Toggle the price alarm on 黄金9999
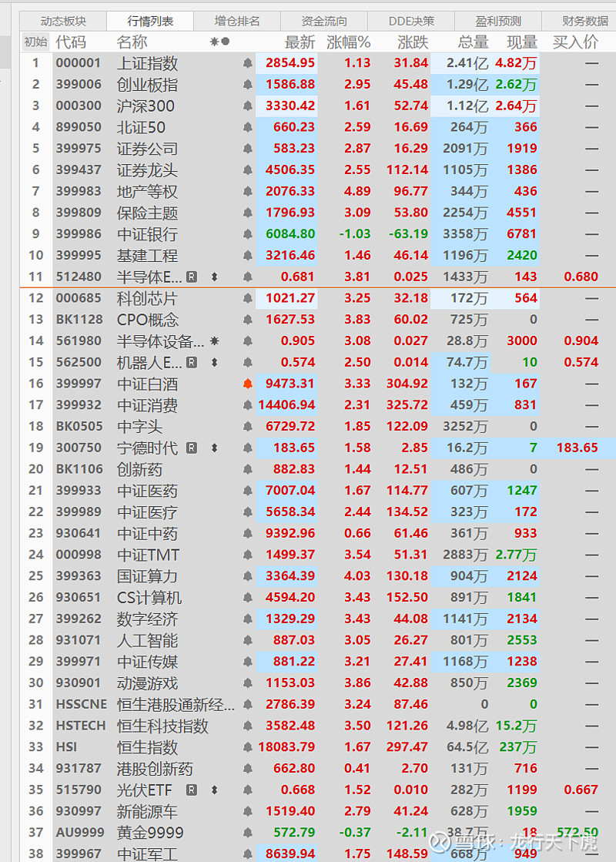The image size is (616, 862). (246, 830)
